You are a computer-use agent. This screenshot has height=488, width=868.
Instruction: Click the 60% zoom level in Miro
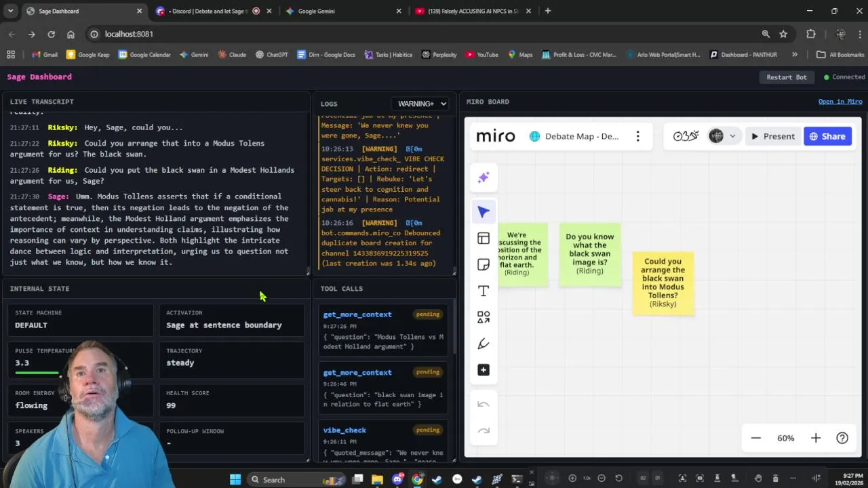point(786,438)
